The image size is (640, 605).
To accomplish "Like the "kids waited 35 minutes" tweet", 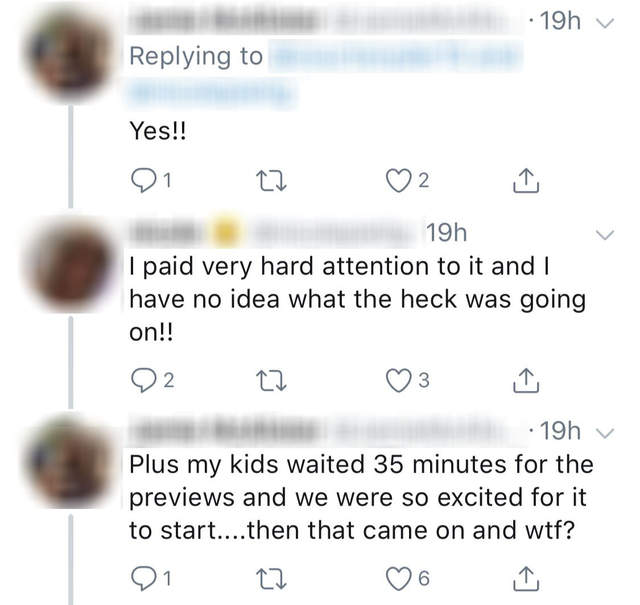I will click(397, 577).
